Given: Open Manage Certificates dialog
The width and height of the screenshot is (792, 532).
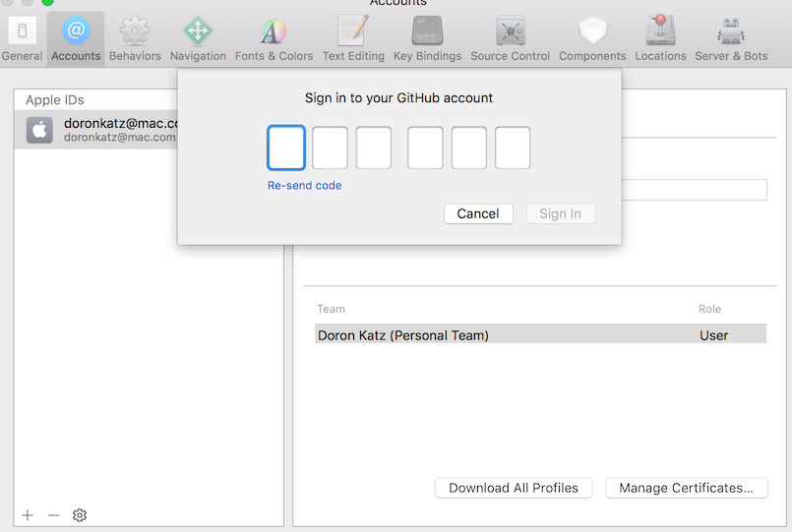Looking at the screenshot, I should point(687,488).
